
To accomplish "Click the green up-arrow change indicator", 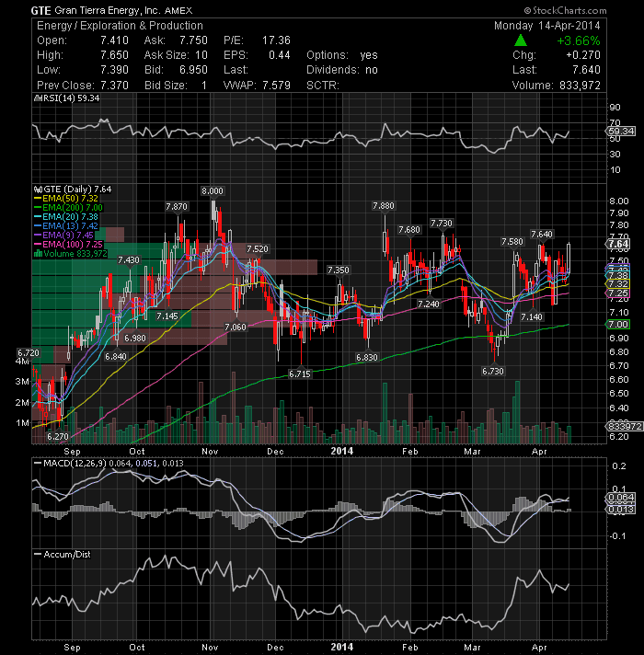I will pyautogui.click(x=521, y=40).
